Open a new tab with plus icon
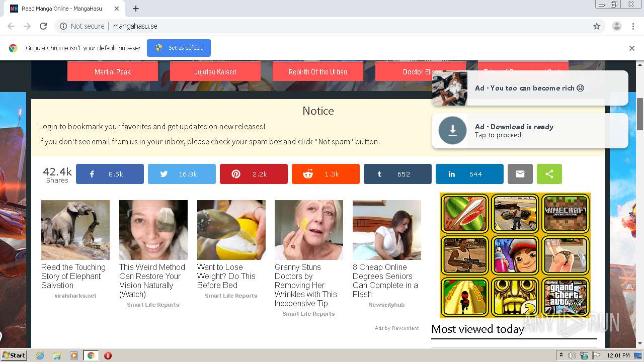 click(x=136, y=9)
